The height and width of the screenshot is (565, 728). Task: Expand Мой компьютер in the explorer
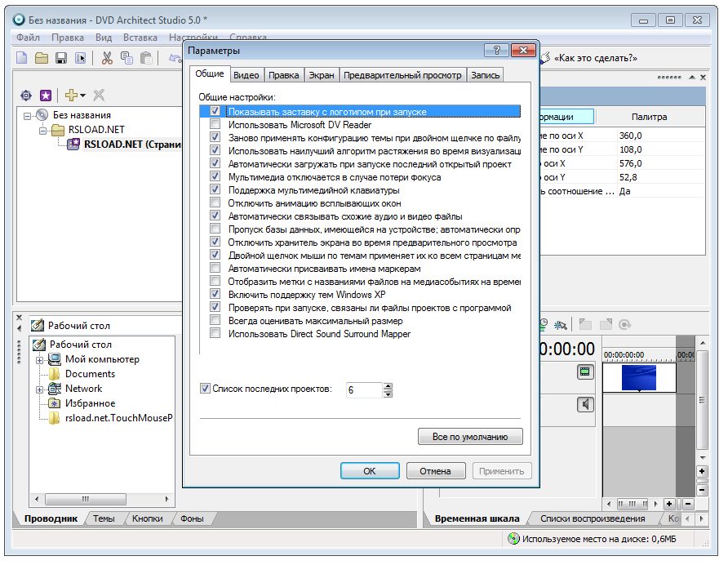[39, 360]
